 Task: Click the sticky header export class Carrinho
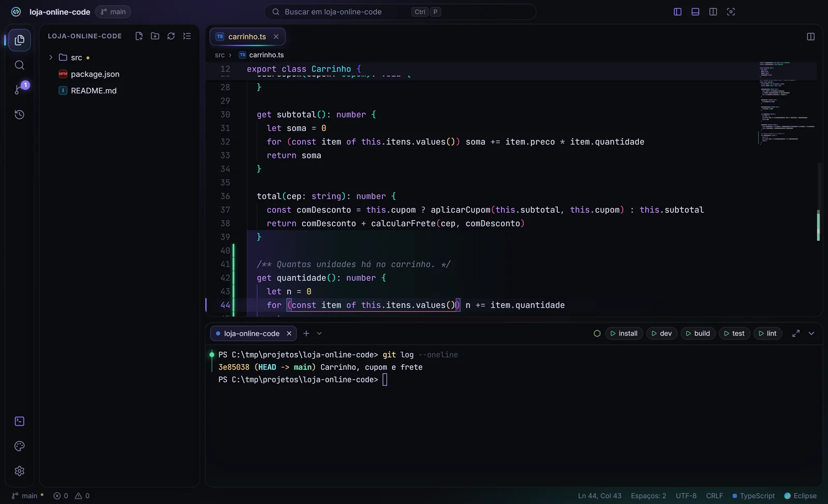304,69
